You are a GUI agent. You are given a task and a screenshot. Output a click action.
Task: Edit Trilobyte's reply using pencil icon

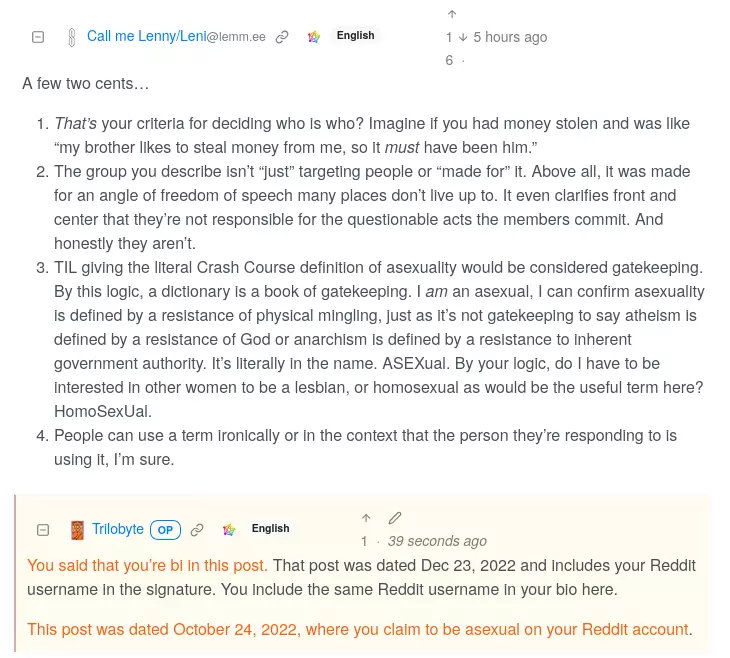pos(395,518)
